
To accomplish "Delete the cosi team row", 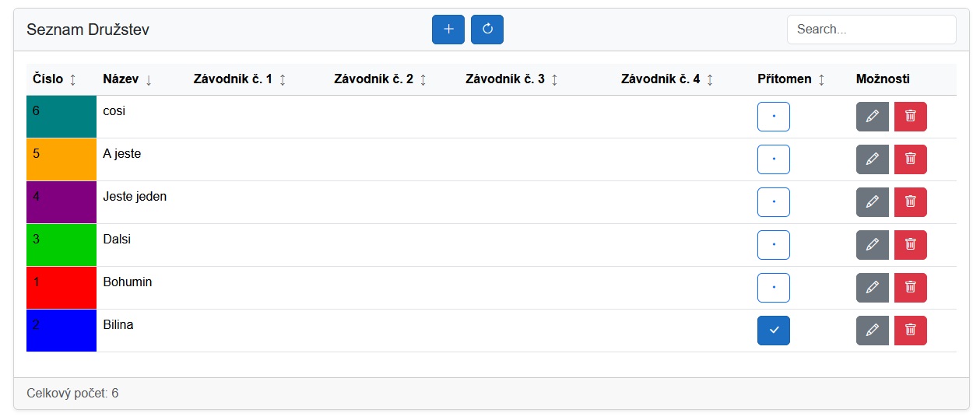I will pyautogui.click(x=911, y=117).
